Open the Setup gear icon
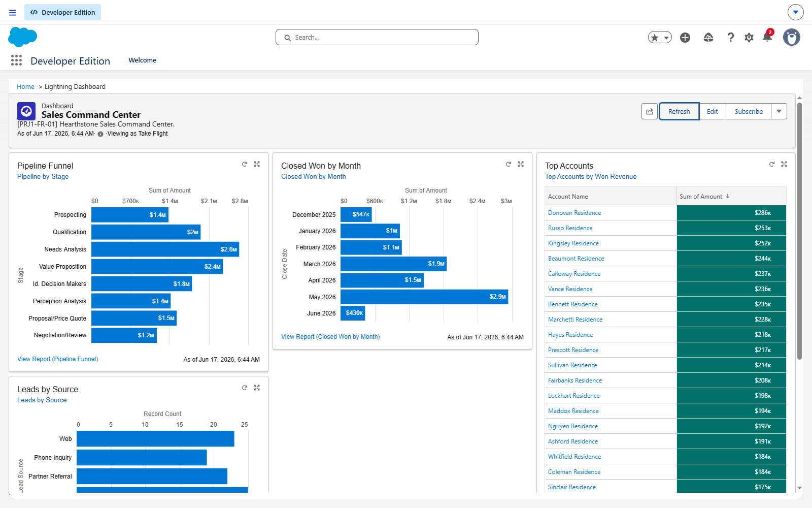The height and width of the screenshot is (508, 812). 749,38
